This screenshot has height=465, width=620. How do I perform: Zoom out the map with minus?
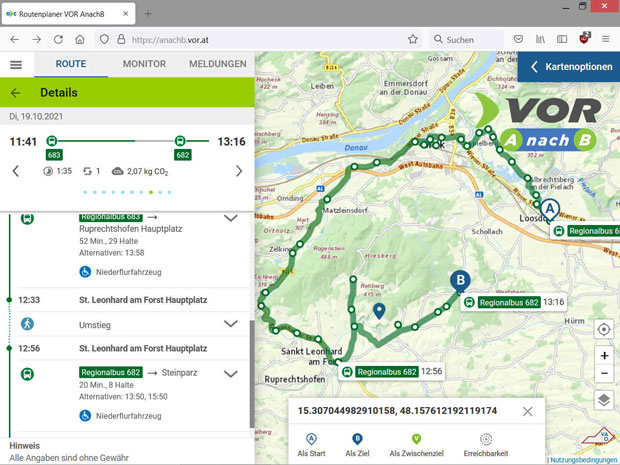pyautogui.click(x=604, y=373)
